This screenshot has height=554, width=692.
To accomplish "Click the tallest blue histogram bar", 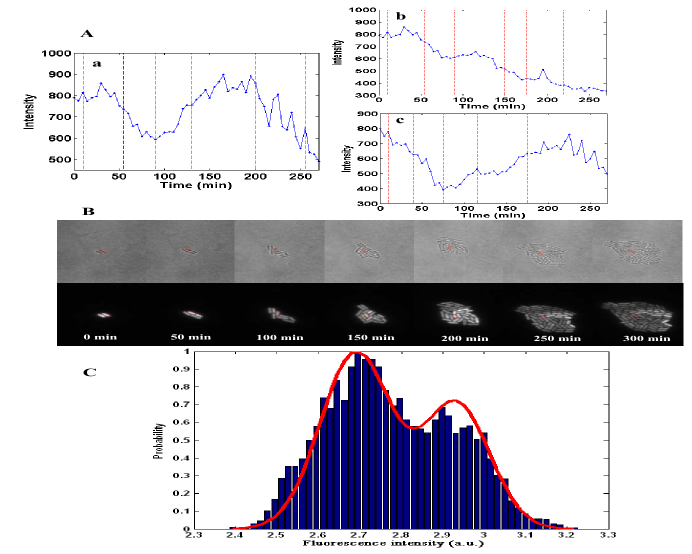I will (x=359, y=440).
